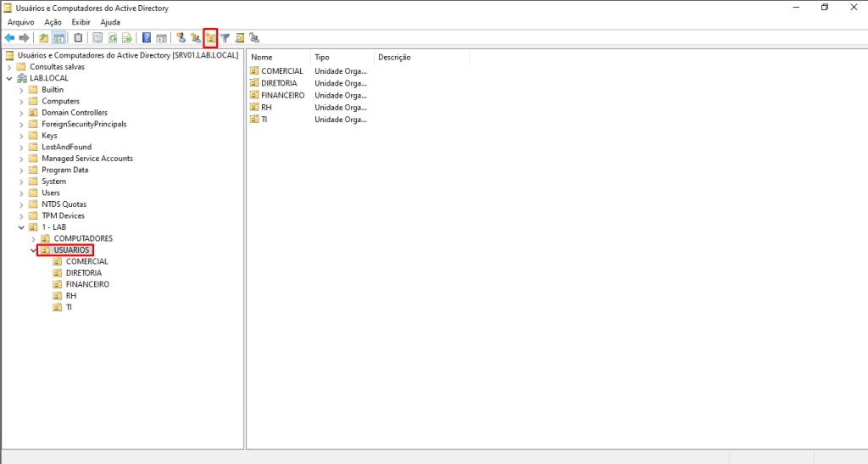Open the Ação menu
868x464 pixels.
[x=53, y=22]
